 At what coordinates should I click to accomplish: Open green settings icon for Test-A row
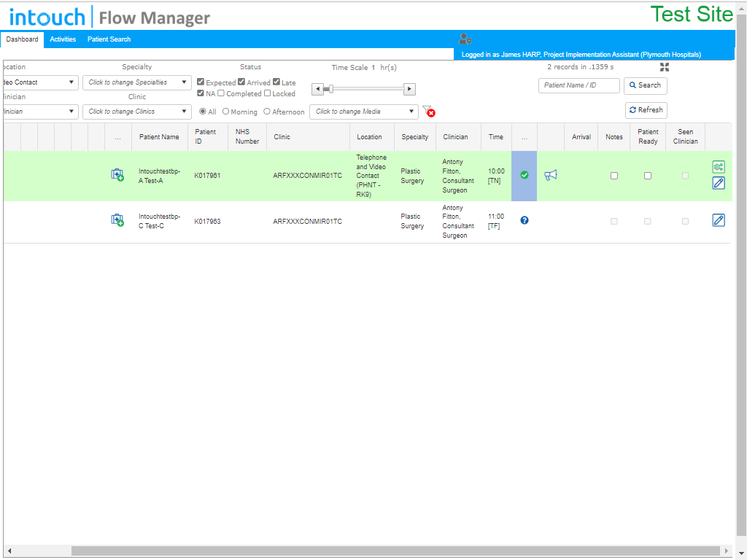pos(719,167)
